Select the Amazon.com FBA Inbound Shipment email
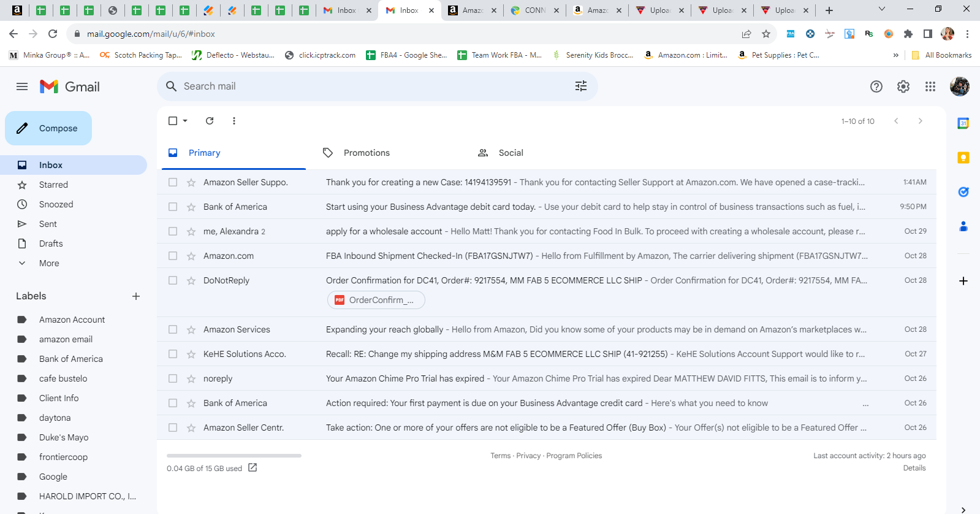980x514 pixels. point(173,256)
